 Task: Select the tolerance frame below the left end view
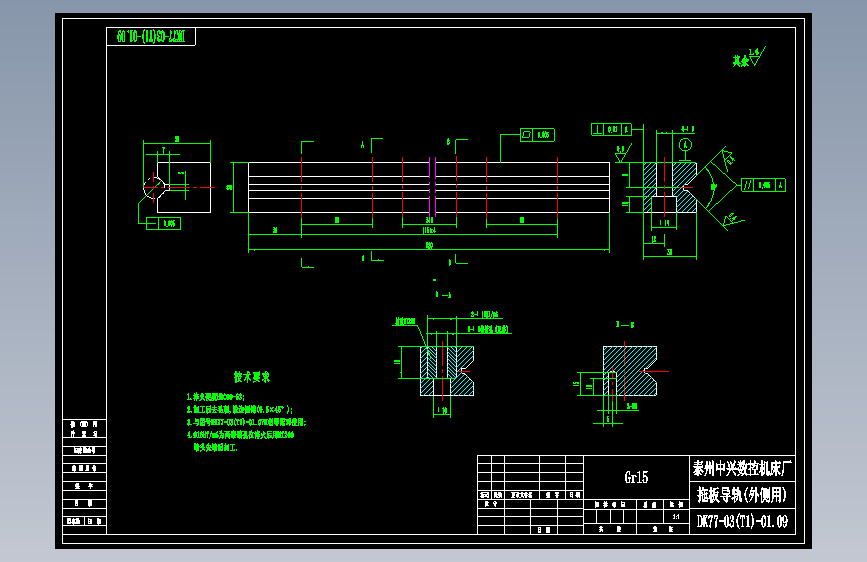coord(163,223)
